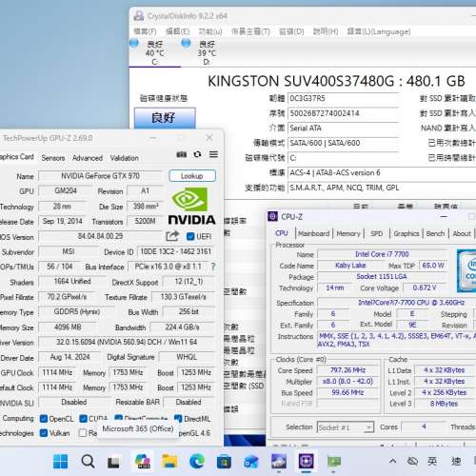Click the firmware field 0C3G37R5
Image resolution: width=476 pixels, height=476 pixels.
tap(343, 98)
